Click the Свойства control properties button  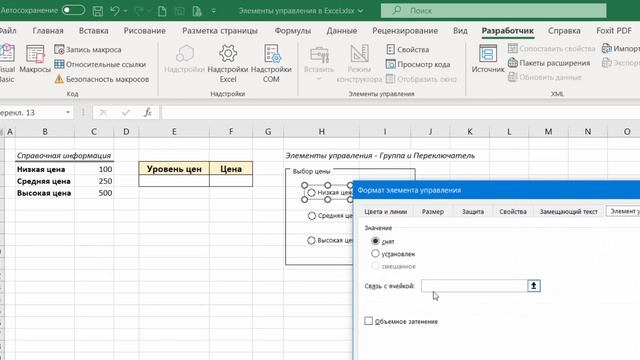coord(408,49)
